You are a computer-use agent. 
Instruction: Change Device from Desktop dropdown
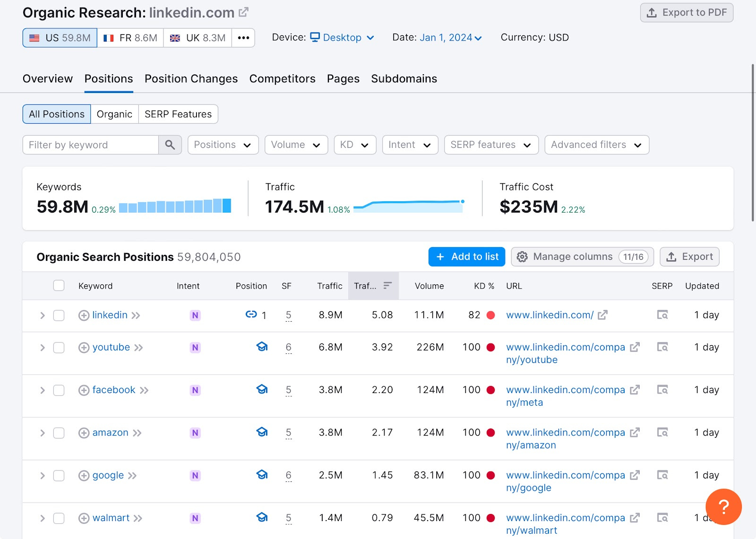coord(342,38)
